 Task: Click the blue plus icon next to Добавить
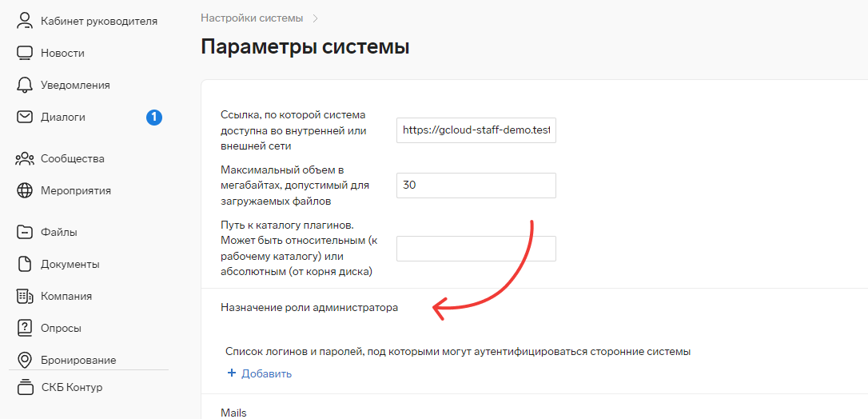pyautogui.click(x=232, y=373)
